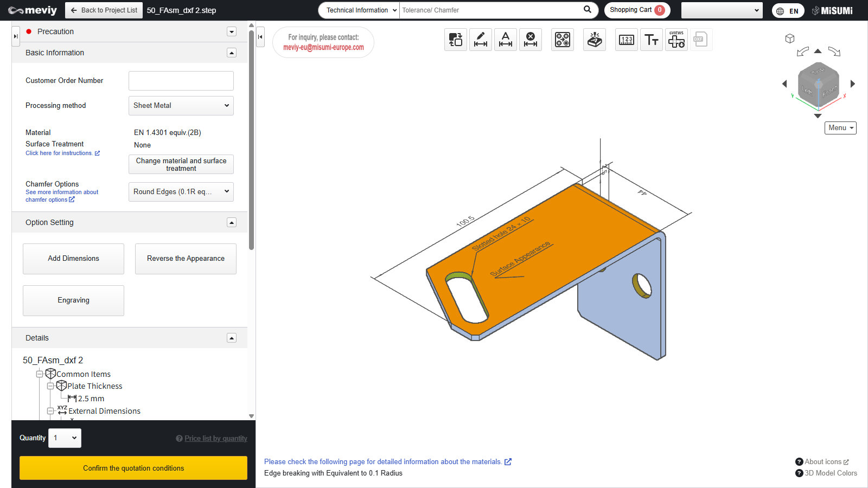
Task: Click the Reverse the Appearance button
Action: click(186, 259)
